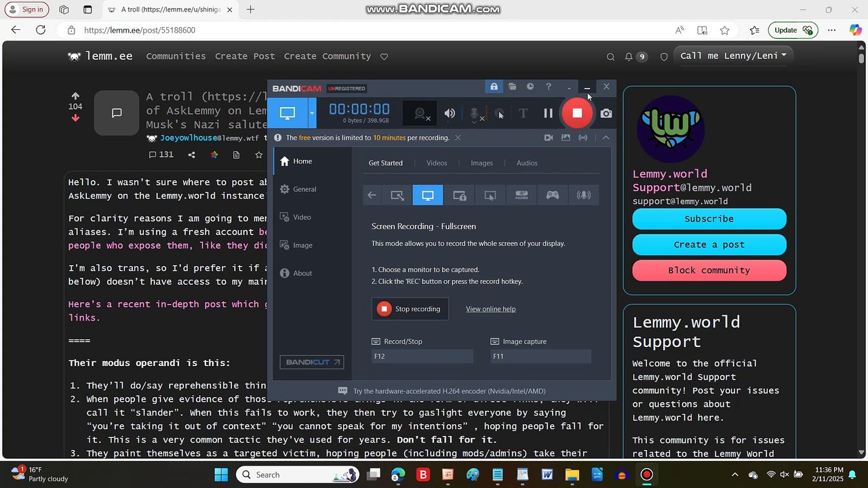The height and width of the screenshot is (488, 868).
Task: Choose the audio-only recording mode
Action: 583,195
